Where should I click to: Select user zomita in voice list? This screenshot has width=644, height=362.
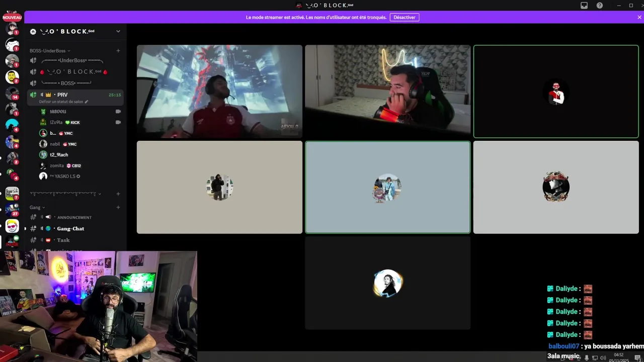80,165
